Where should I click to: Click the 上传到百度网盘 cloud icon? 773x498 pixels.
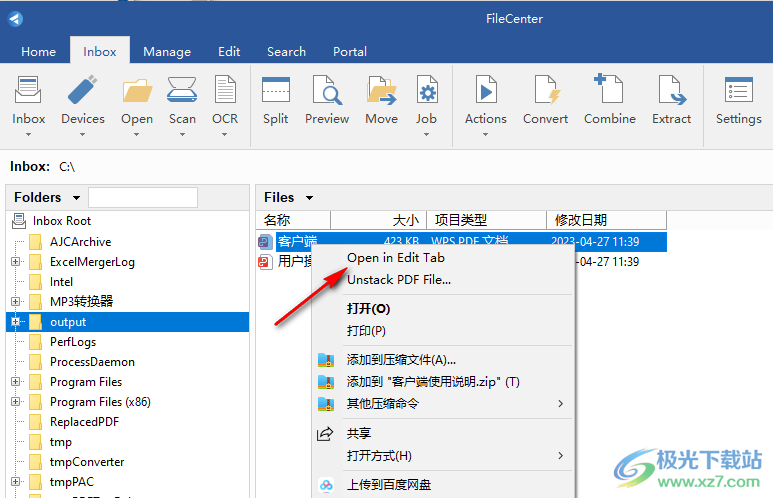point(326,485)
